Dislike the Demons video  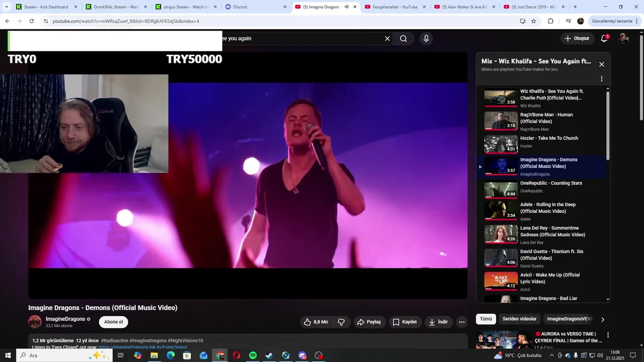[x=341, y=322]
